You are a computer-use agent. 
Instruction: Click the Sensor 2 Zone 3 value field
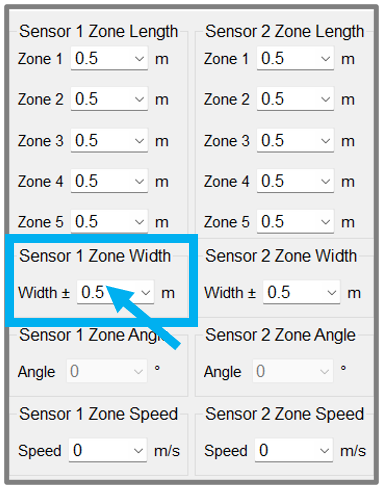[x=295, y=141]
